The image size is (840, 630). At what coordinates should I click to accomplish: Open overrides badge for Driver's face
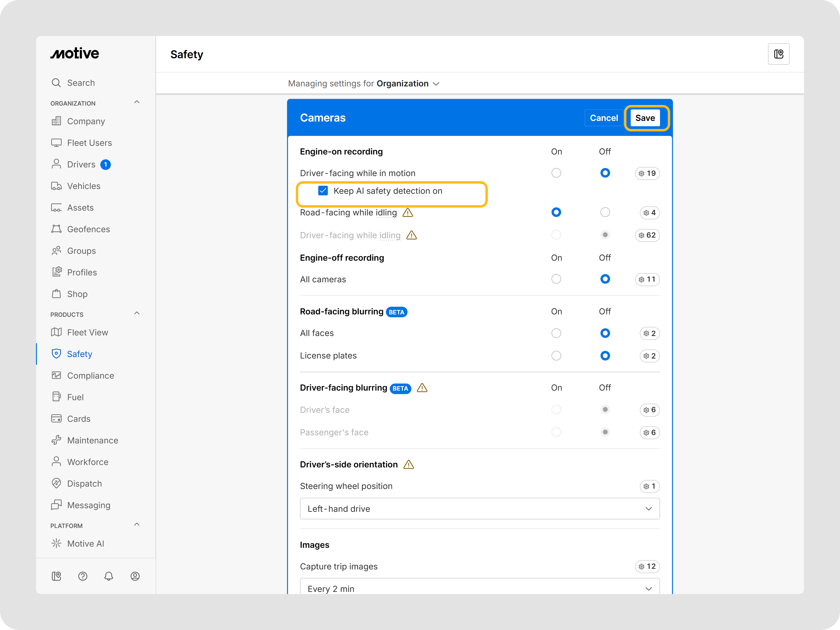(649, 410)
